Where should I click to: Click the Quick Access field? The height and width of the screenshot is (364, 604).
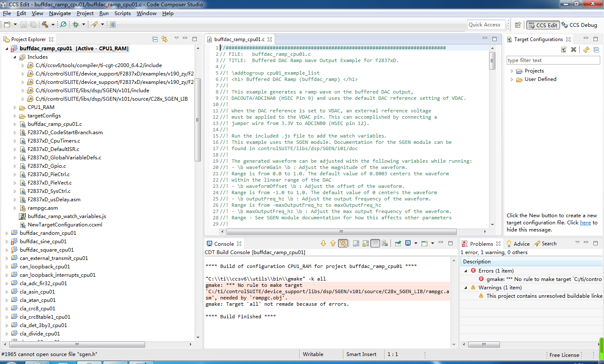486,25
